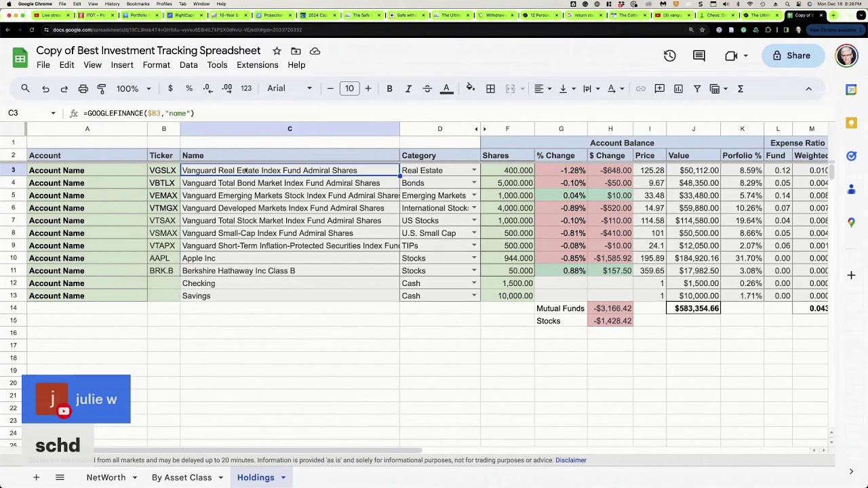The width and height of the screenshot is (868, 488).
Task: Show the all sheets list
Action: pyautogui.click(x=60, y=477)
